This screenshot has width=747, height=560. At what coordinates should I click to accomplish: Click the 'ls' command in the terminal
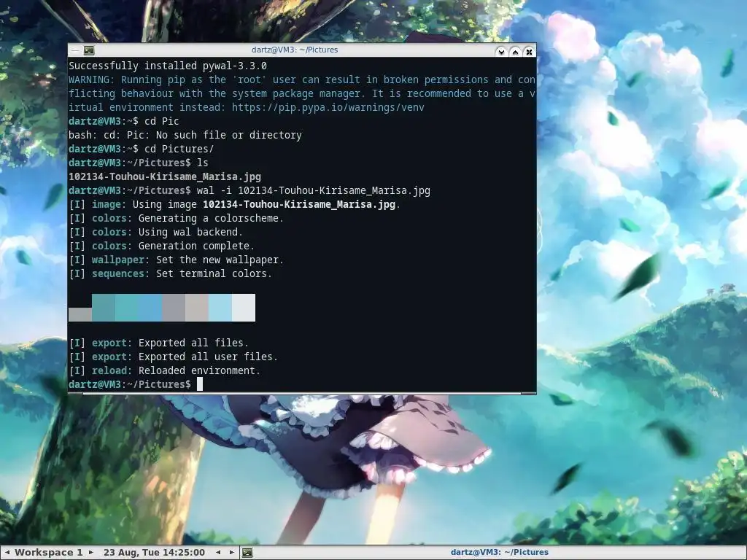click(x=203, y=163)
